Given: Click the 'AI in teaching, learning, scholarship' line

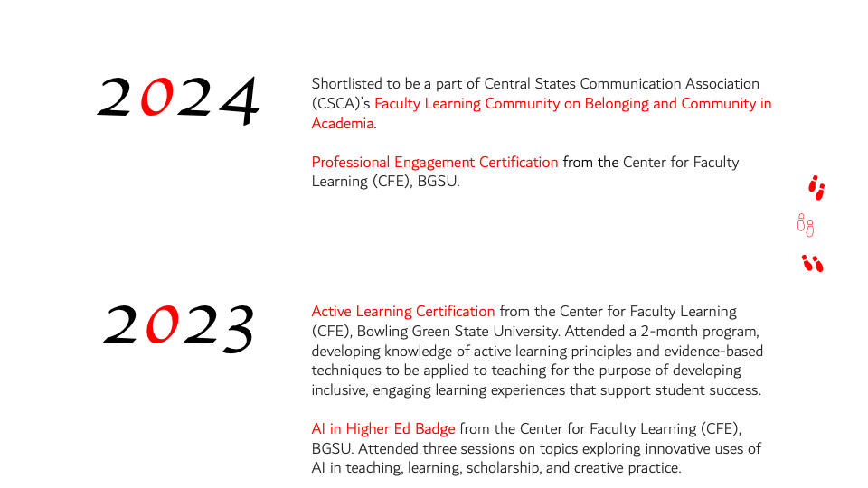Looking at the screenshot, I should tap(495, 469).
